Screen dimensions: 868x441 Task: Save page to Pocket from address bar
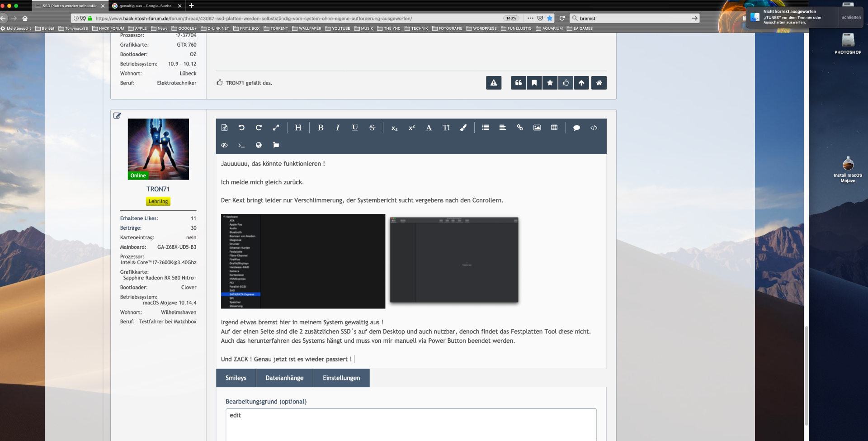[540, 18]
